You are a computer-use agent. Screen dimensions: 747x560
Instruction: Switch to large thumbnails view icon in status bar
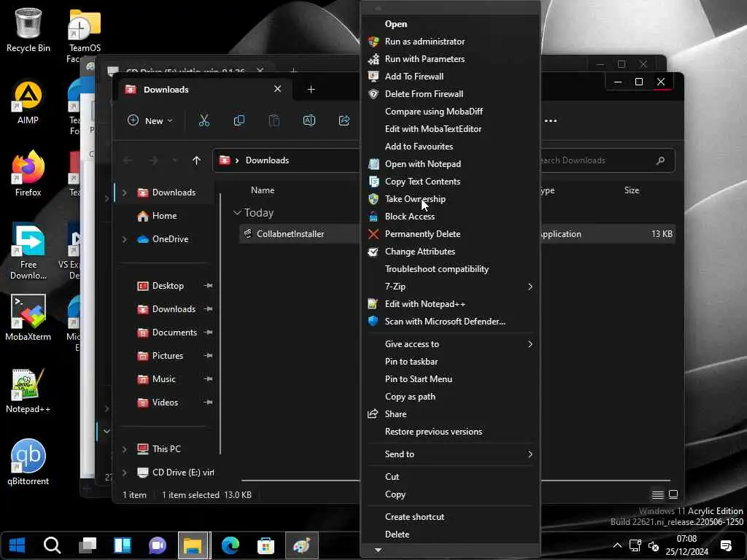673,495
